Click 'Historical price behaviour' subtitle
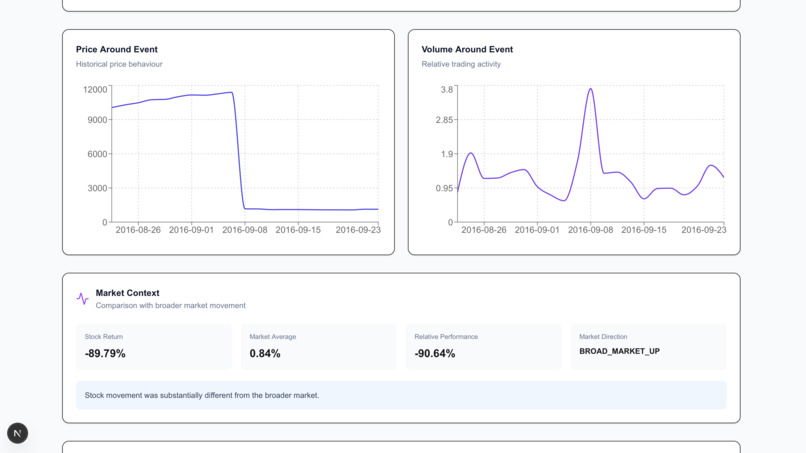Screen dimensions: 806x453 119,64
